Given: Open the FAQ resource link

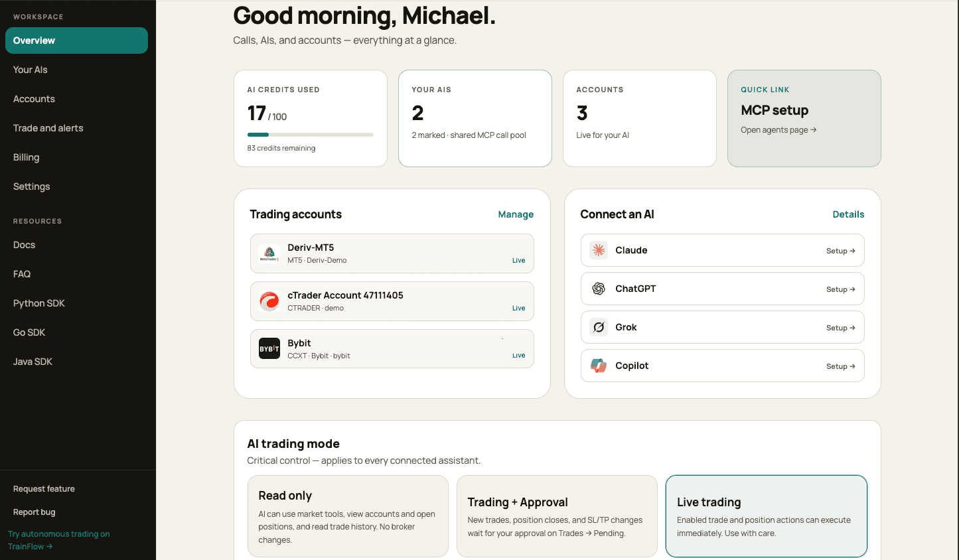Looking at the screenshot, I should (x=76, y=274).
